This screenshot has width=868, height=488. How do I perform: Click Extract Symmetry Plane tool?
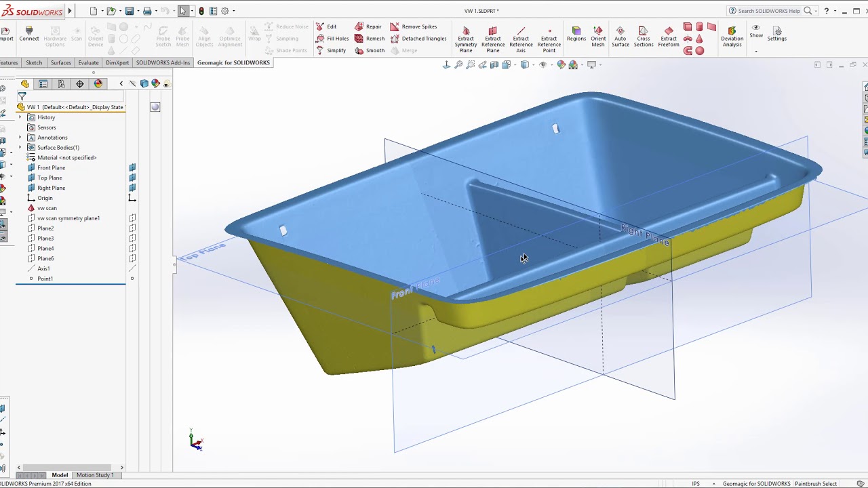[465, 39]
